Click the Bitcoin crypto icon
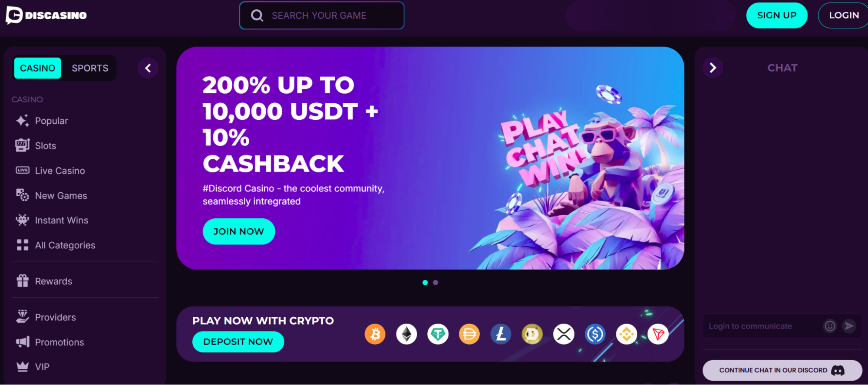This screenshot has height=385, width=868. point(375,335)
